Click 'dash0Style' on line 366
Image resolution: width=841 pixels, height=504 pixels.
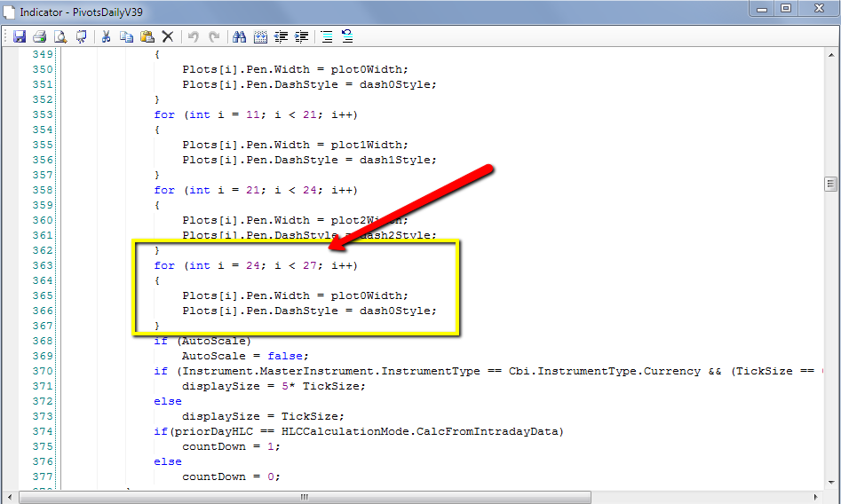coord(396,311)
